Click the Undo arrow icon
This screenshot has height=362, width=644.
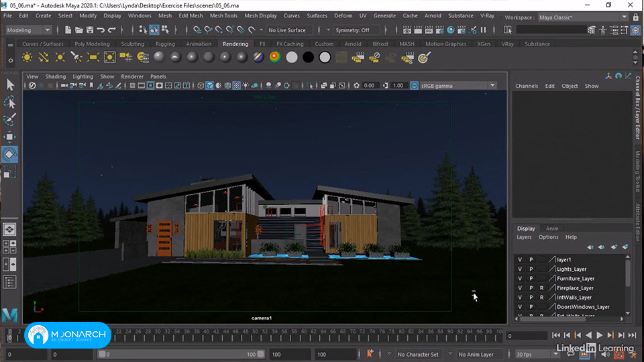click(x=101, y=30)
